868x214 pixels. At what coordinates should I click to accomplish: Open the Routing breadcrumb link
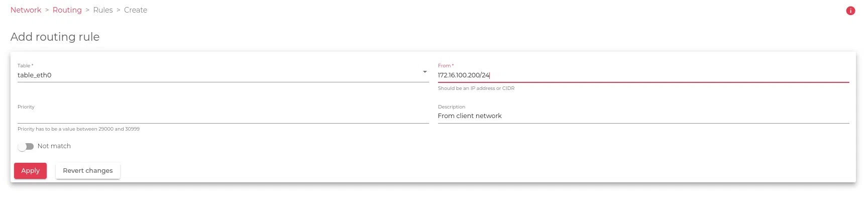(x=67, y=10)
